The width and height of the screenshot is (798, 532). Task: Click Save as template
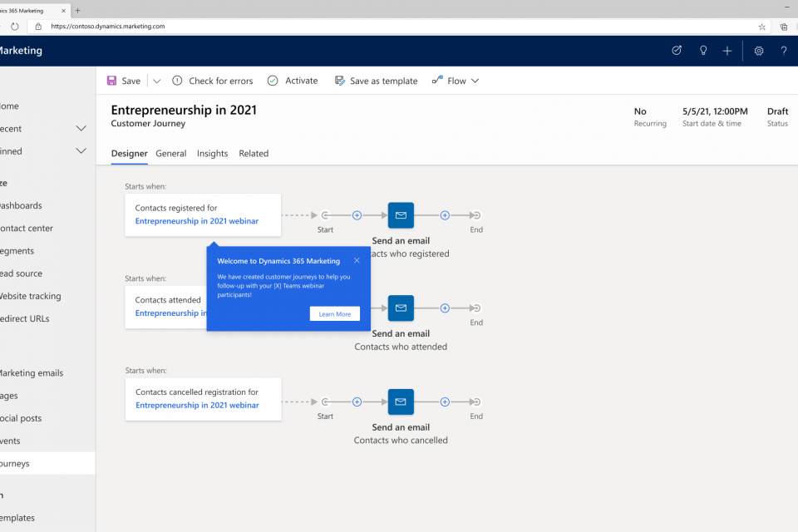coord(376,81)
